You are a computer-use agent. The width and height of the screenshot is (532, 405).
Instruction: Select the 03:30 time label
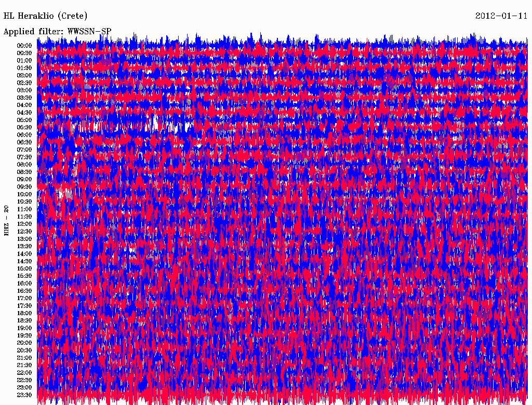click(x=24, y=98)
